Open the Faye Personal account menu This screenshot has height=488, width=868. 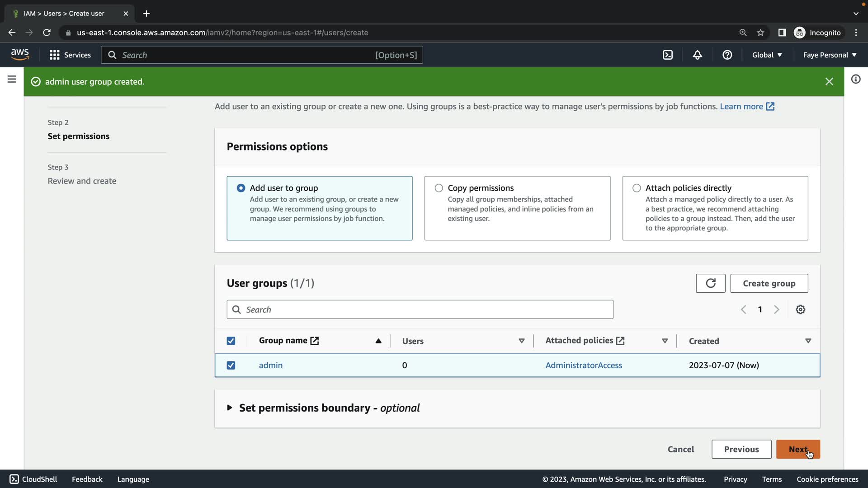point(829,55)
